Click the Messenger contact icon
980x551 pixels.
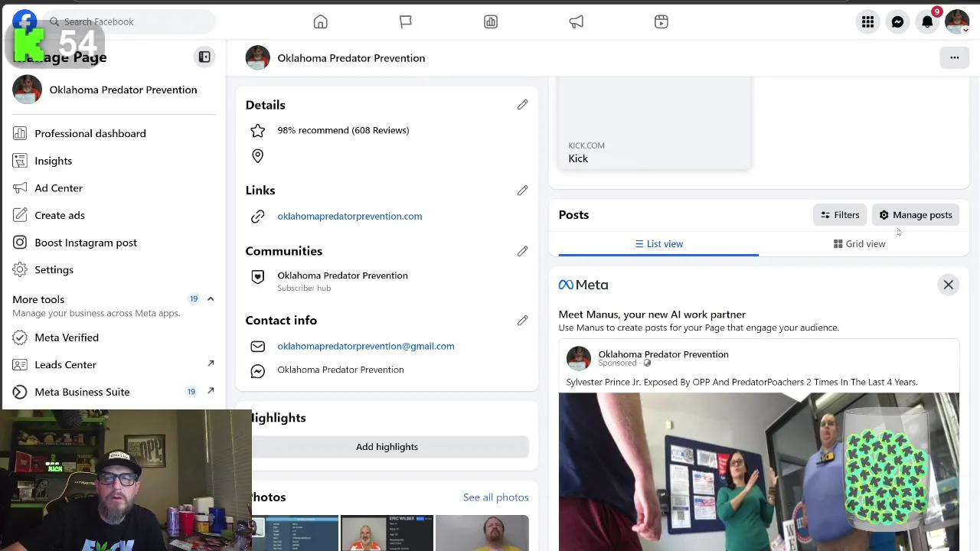tap(258, 371)
